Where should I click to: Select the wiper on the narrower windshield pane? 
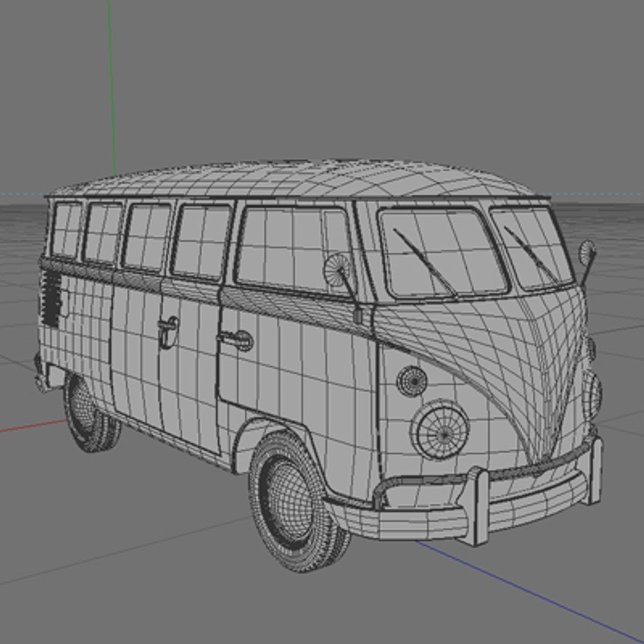531,253
